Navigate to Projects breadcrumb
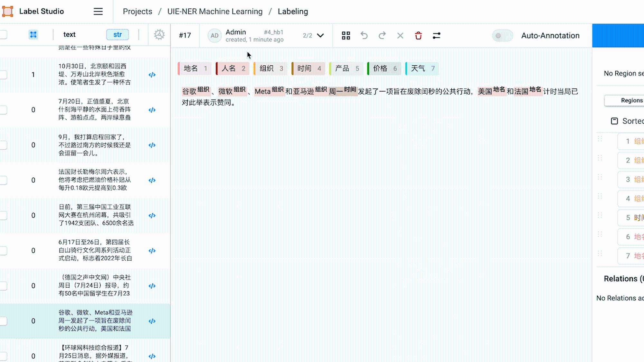644x362 pixels. tap(137, 12)
